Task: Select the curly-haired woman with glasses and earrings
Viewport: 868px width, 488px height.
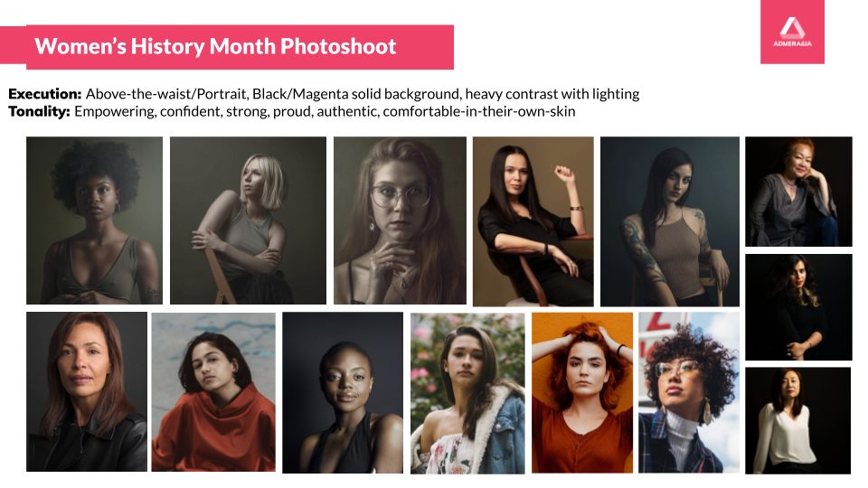Action: pyautogui.click(x=689, y=393)
